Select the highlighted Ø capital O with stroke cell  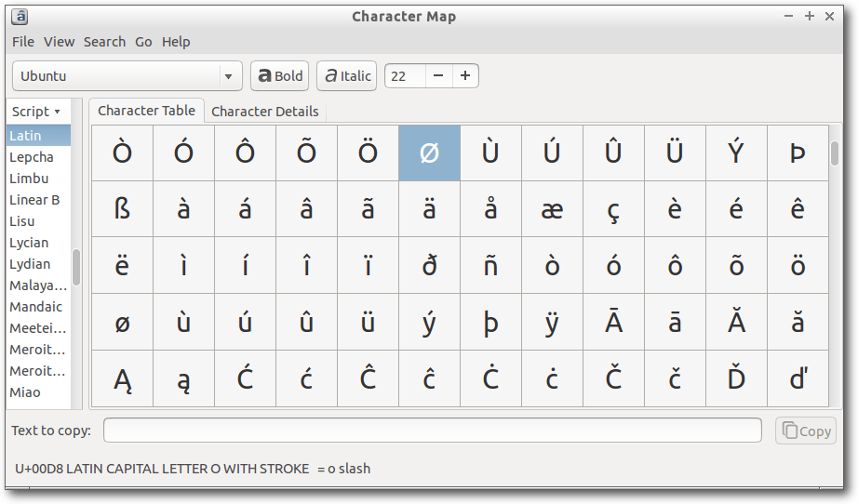[430, 153]
